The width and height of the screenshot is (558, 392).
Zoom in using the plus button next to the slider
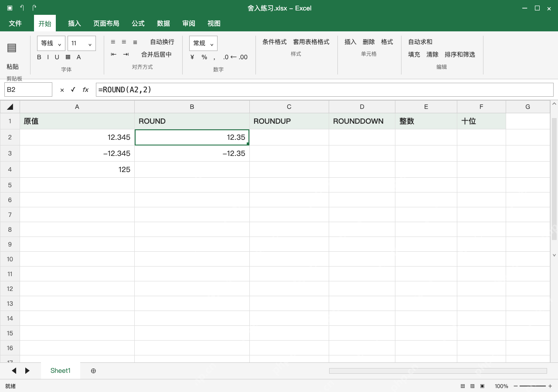click(x=550, y=386)
